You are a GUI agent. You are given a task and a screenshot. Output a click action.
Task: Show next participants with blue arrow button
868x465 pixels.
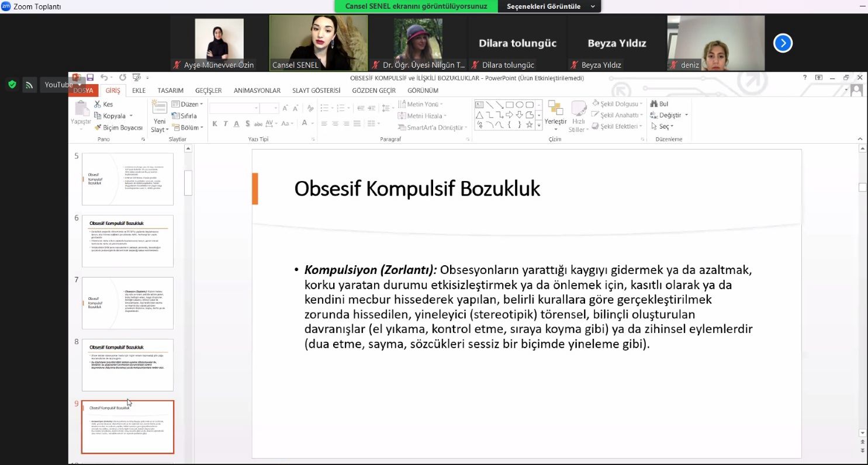click(783, 43)
